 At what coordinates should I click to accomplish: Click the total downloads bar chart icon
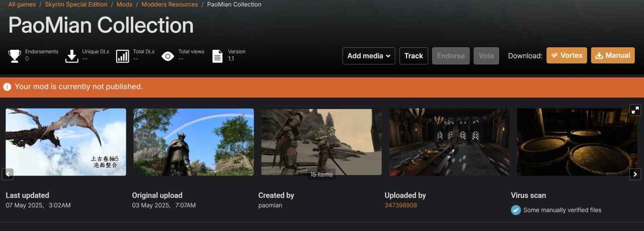click(x=122, y=56)
